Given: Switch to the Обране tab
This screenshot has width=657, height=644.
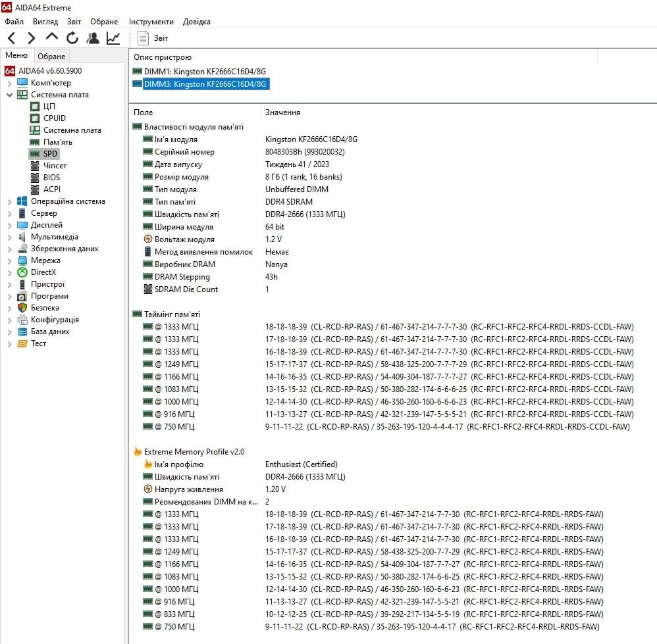Looking at the screenshot, I should [51, 56].
